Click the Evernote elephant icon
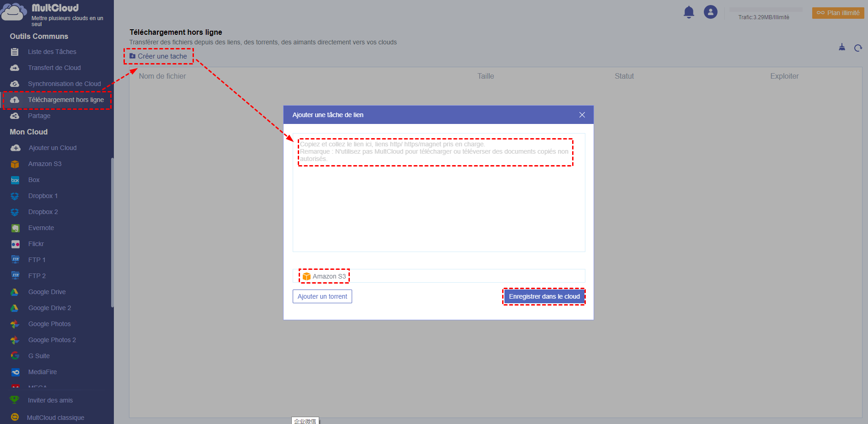 (x=15, y=228)
